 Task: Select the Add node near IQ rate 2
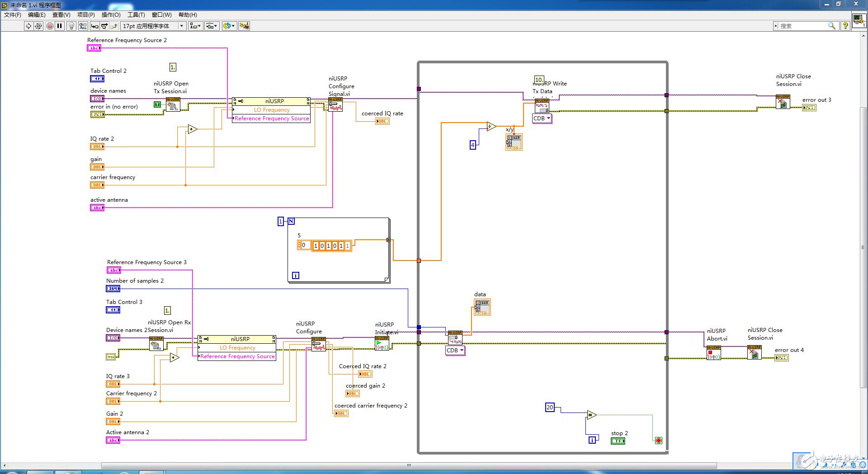click(x=193, y=129)
